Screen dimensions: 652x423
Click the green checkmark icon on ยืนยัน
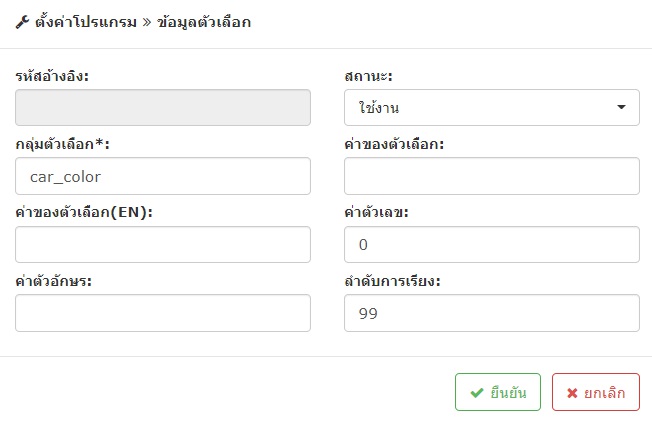[x=477, y=393]
